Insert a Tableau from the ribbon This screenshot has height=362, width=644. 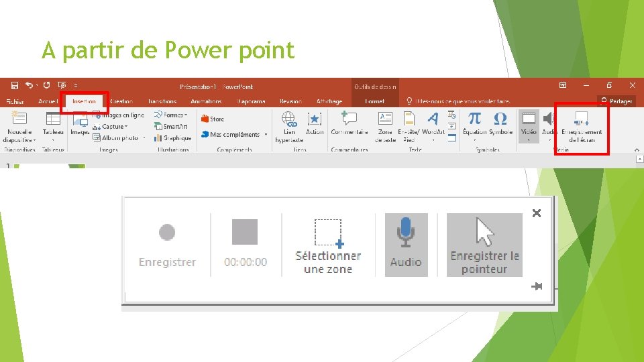click(x=53, y=127)
